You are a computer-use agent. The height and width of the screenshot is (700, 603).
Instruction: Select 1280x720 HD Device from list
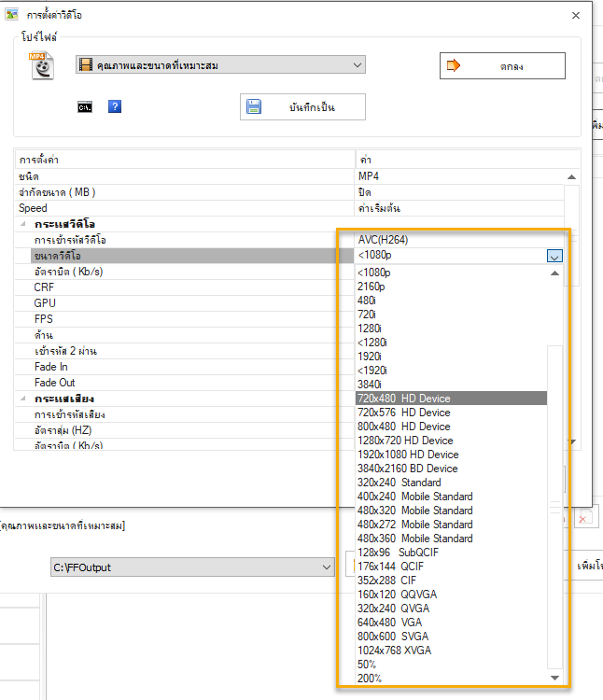click(405, 441)
